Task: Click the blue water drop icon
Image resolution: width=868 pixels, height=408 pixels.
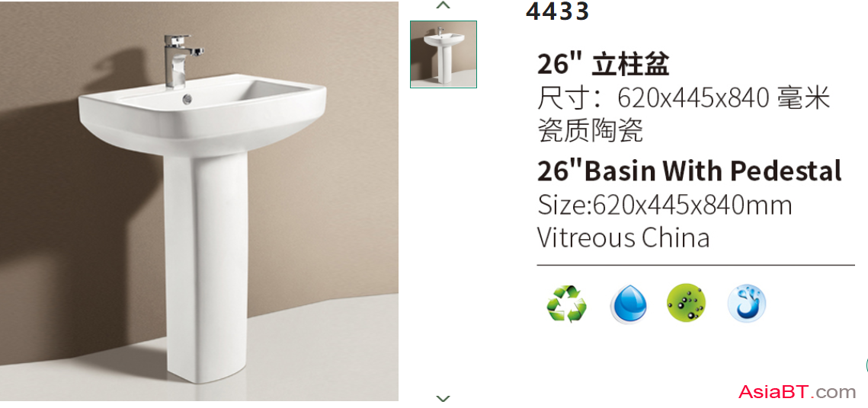Action: pyautogui.click(x=628, y=304)
